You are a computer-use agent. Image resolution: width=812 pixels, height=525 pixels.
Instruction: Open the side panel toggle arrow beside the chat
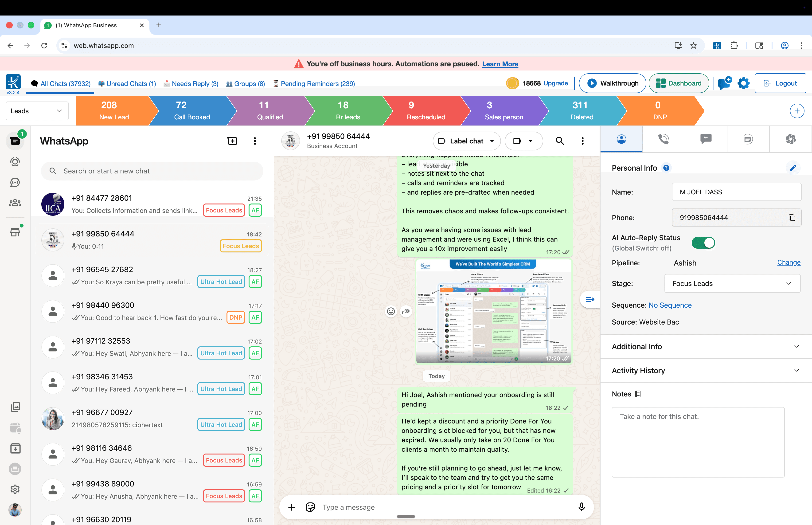(590, 299)
